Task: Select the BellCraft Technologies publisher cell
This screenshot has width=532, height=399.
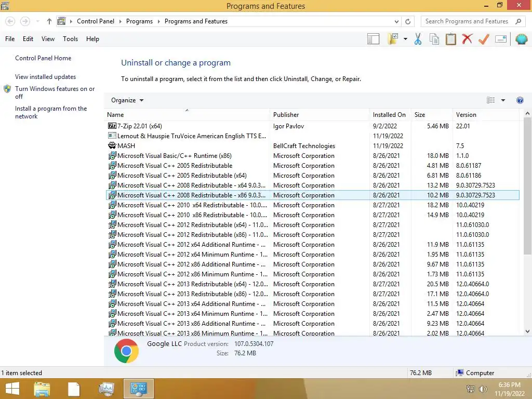Action: (304, 145)
